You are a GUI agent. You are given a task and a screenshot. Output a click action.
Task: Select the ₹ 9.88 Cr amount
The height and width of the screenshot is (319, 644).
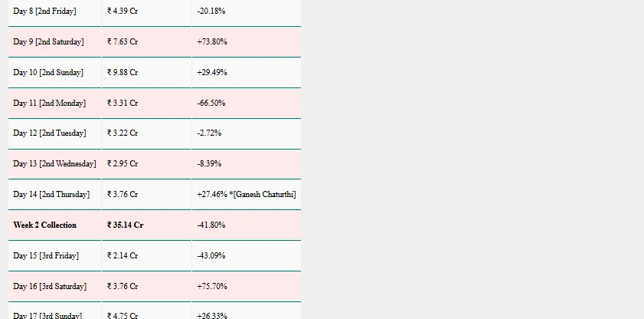click(123, 72)
